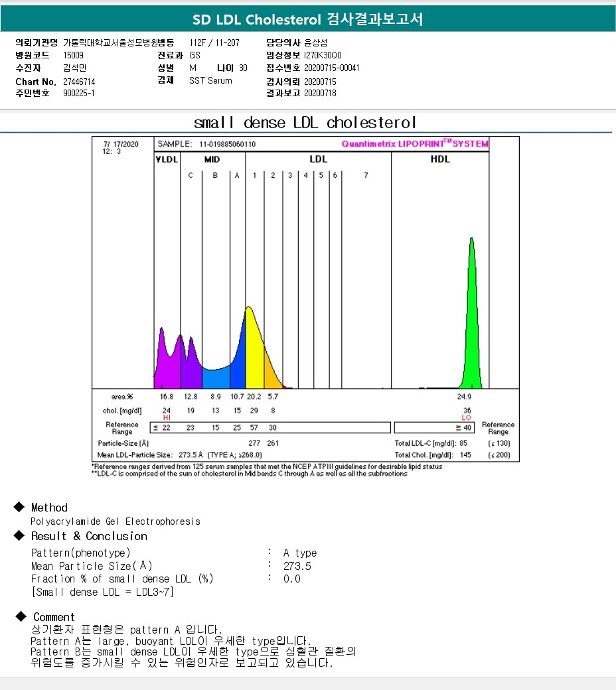Select the 'VLDL' column header

(167, 159)
